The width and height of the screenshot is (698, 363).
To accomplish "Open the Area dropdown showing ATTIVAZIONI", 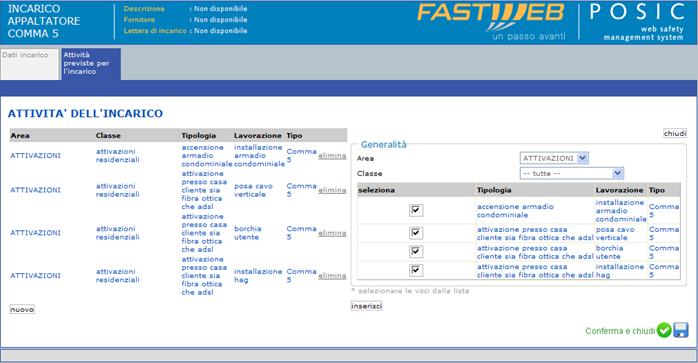I will click(554, 158).
